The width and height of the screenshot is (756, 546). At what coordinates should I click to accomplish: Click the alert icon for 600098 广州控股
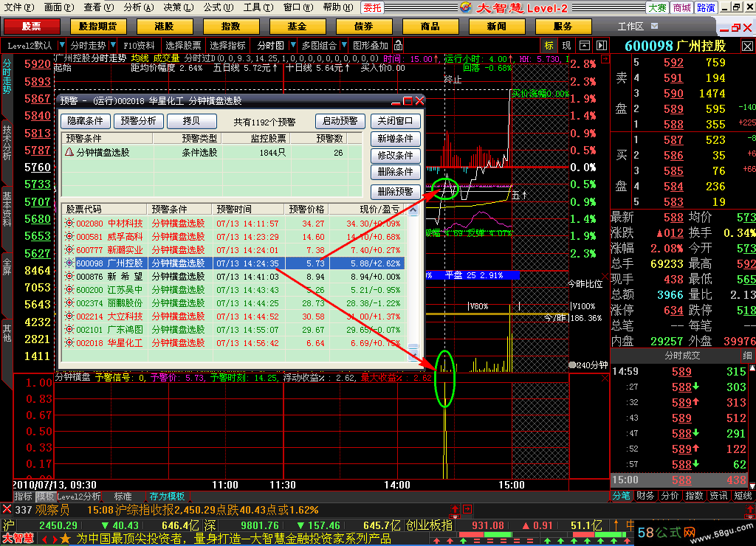point(69,263)
